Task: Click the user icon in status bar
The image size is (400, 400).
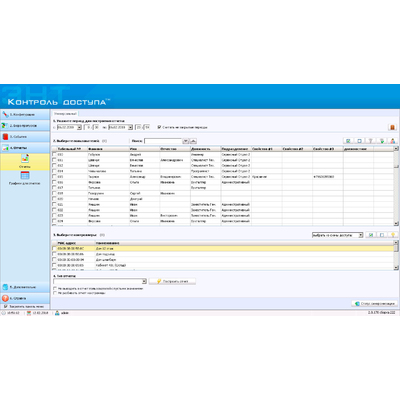Action: (57, 313)
